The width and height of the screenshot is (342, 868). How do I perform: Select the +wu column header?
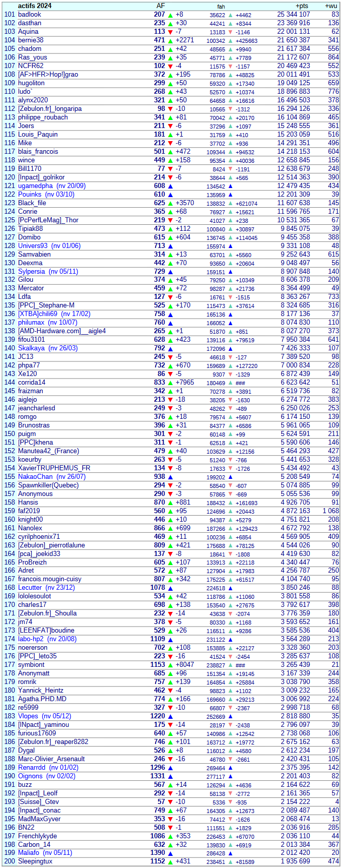331,6
